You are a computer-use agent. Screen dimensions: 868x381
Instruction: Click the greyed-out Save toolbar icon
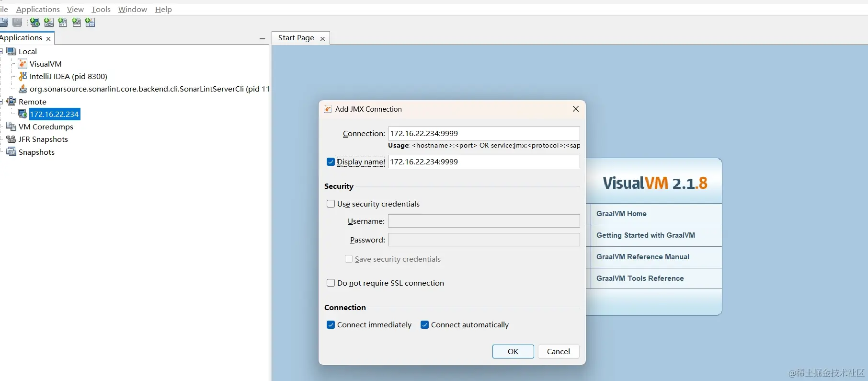coord(17,23)
